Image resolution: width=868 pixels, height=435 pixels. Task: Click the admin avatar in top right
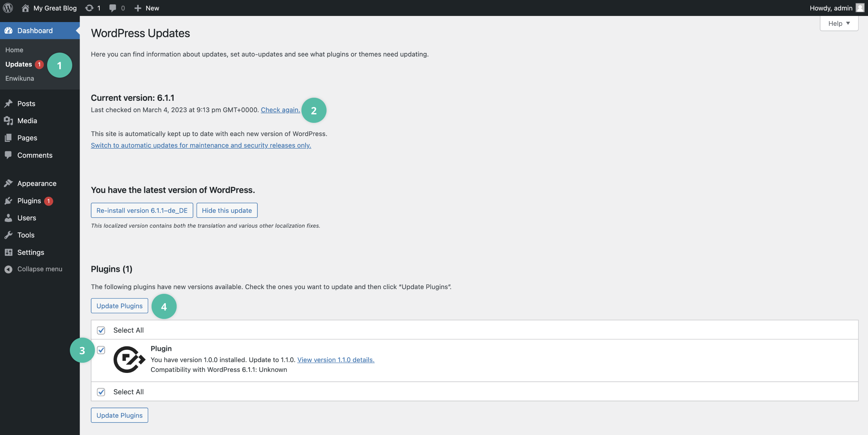click(x=860, y=8)
